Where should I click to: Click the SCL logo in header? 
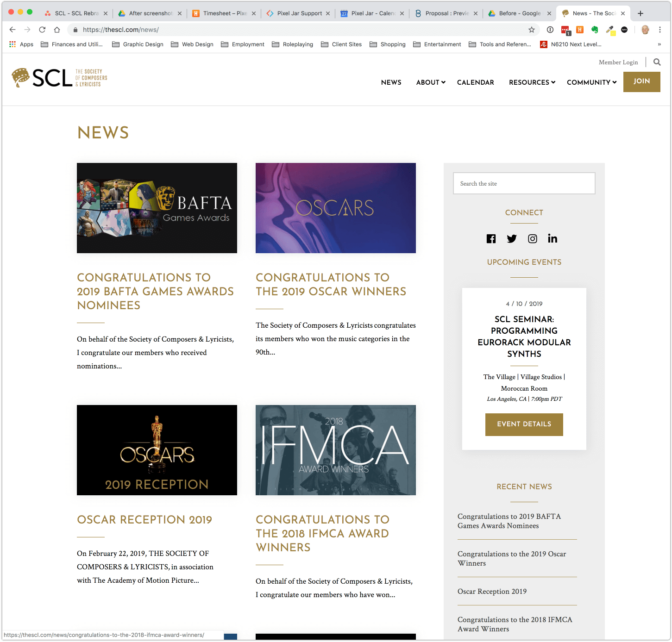tap(59, 78)
